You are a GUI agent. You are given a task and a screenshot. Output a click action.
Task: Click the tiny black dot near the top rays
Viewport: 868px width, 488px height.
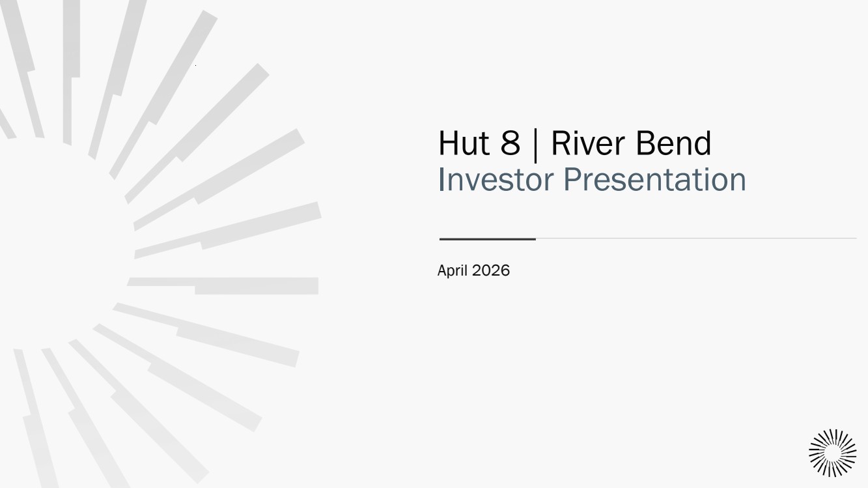click(195, 65)
